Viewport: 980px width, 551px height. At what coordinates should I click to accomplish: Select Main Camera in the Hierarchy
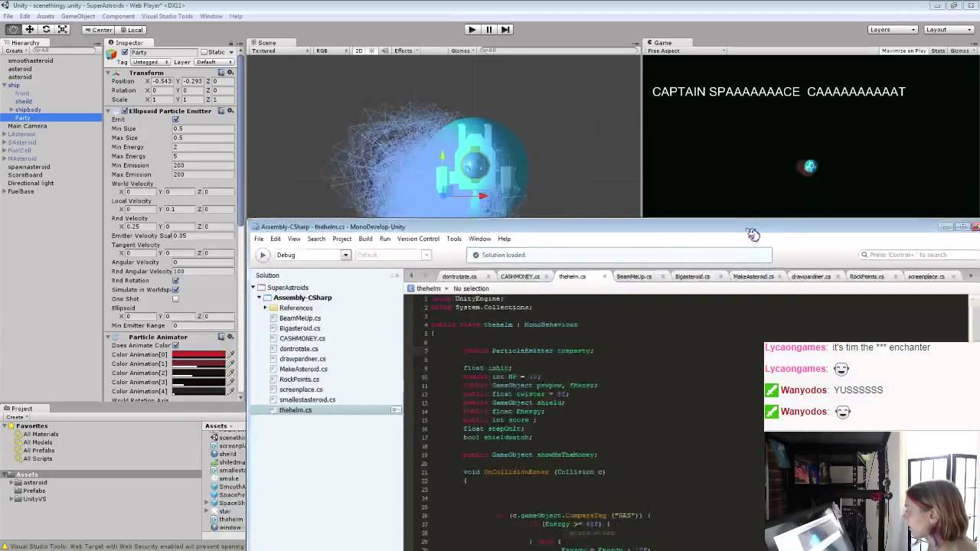[x=28, y=126]
